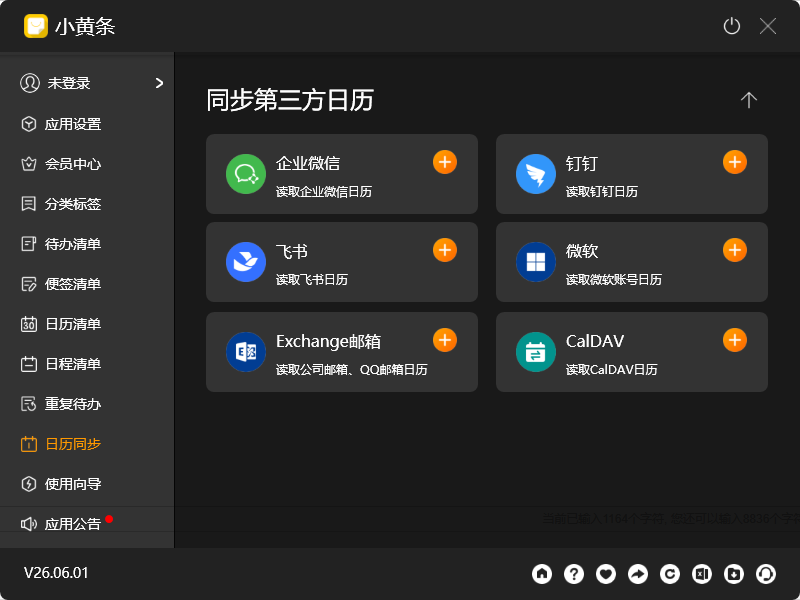Click 读取钉钉日历 description text

coord(602,192)
